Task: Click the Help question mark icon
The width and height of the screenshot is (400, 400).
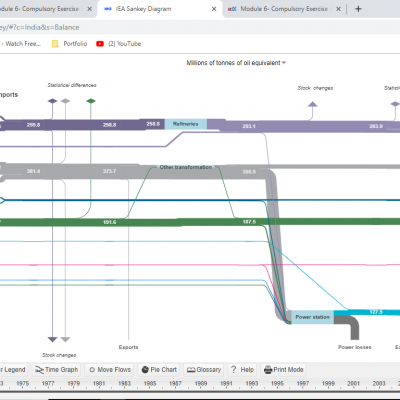Action: [234, 369]
